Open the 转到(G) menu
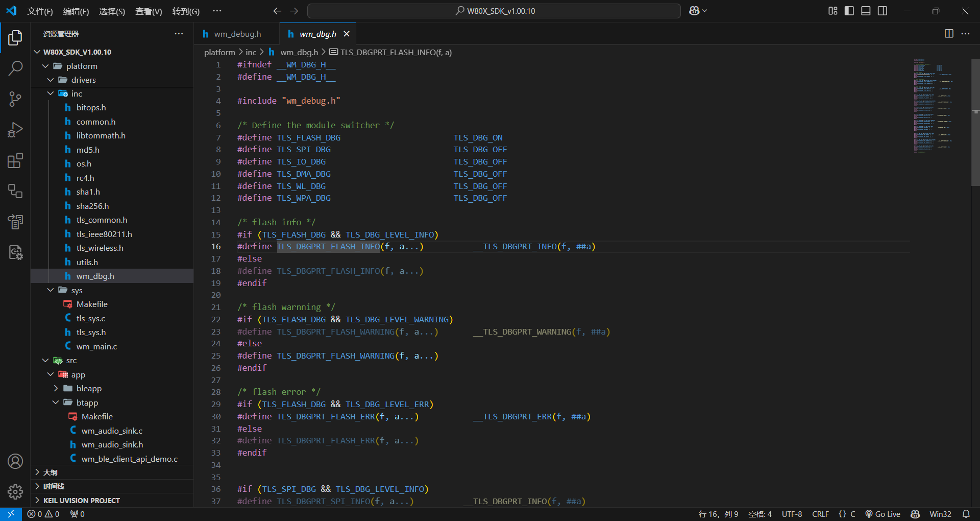 coord(186,11)
